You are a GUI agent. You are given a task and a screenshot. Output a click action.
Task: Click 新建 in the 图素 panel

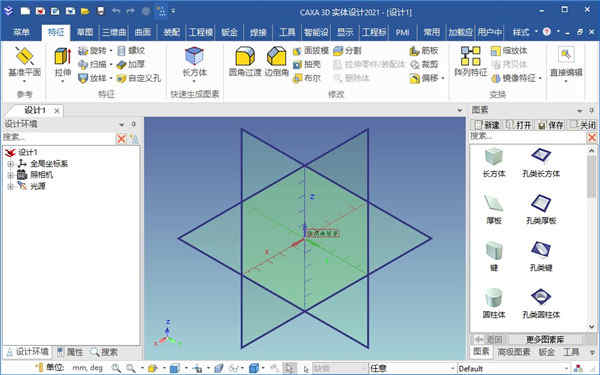488,125
